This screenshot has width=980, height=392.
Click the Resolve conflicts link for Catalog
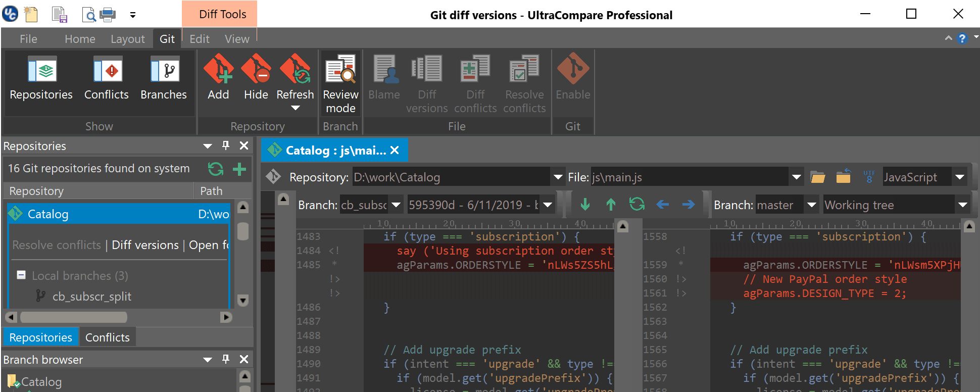point(57,245)
